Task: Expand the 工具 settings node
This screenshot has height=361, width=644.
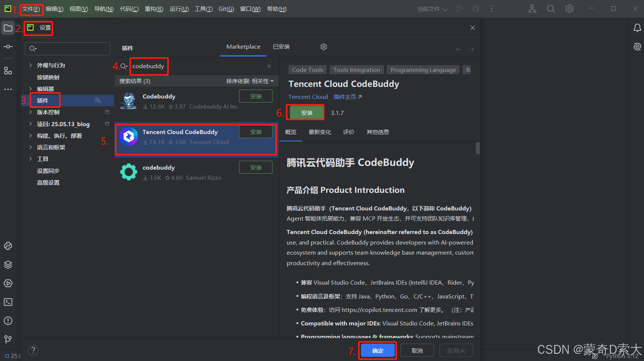Action: point(31,159)
